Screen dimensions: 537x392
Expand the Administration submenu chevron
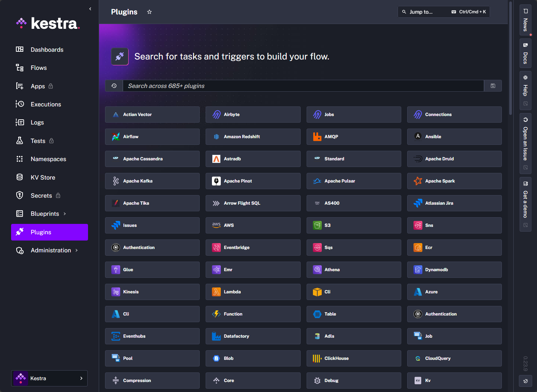(x=77, y=250)
